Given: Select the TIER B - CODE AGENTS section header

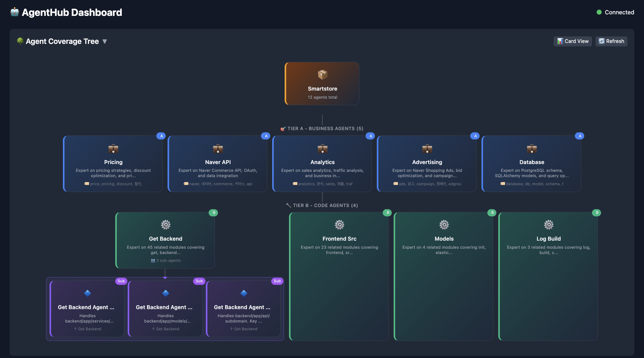Looking at the screenshot, I should pos(322,205).
